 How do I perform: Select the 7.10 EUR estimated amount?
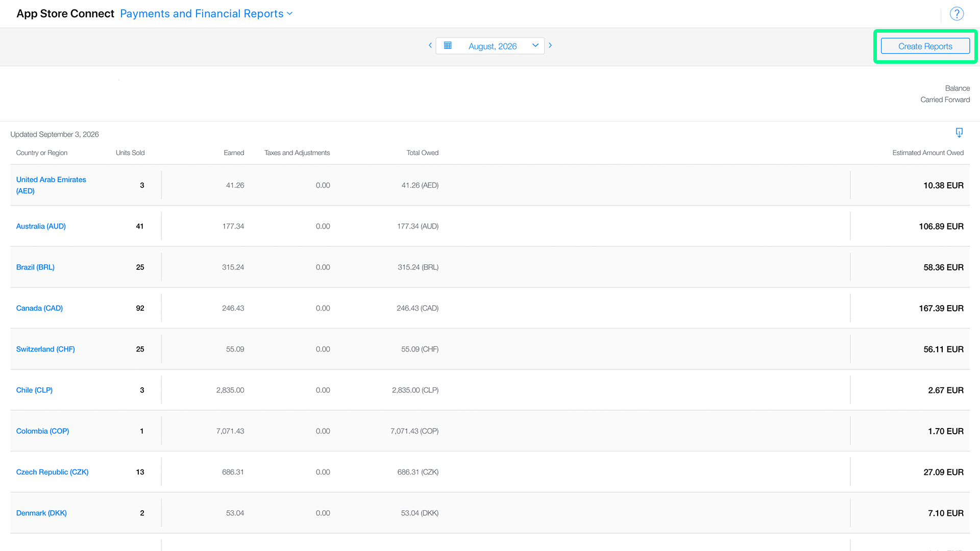point(946,513)
